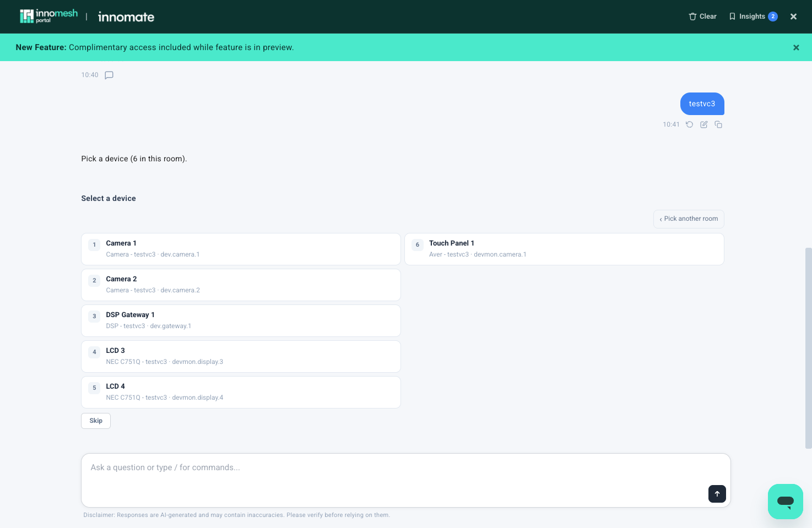Click the Insights count badge 2
This screenshot has width=812, height=528.
tap(773, 17)
